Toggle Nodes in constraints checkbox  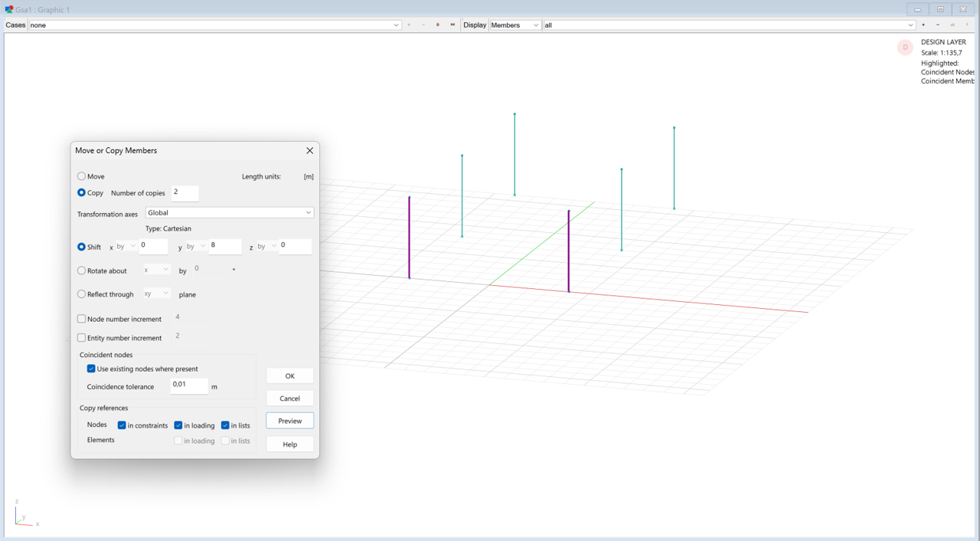point(122,425)
